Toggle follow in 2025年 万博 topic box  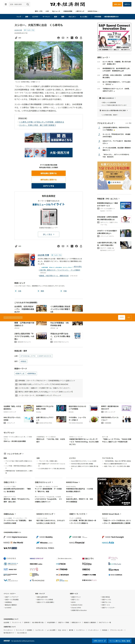click(56, 255)
